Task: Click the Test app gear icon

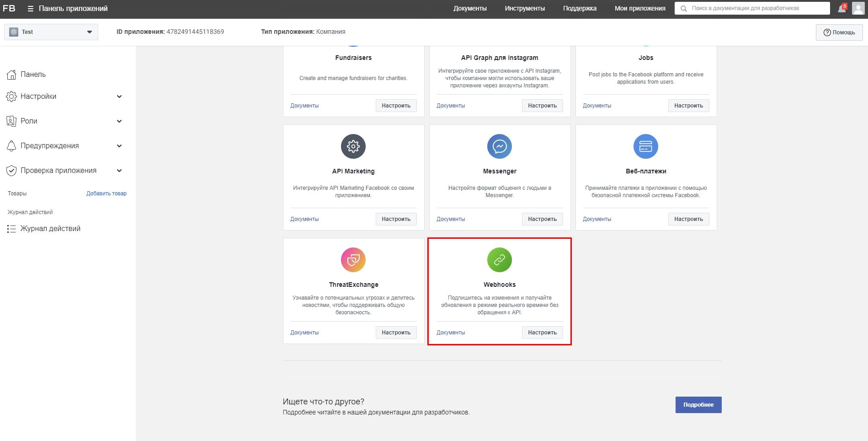Action: coord(14,32)
